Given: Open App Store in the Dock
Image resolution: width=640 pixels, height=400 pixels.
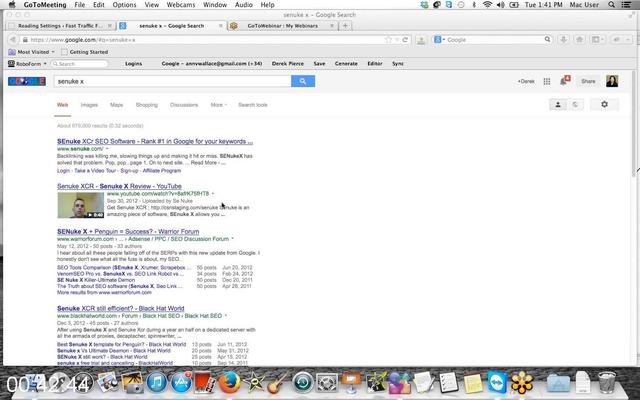Looking at the screenshot, I should pos(181,383).
